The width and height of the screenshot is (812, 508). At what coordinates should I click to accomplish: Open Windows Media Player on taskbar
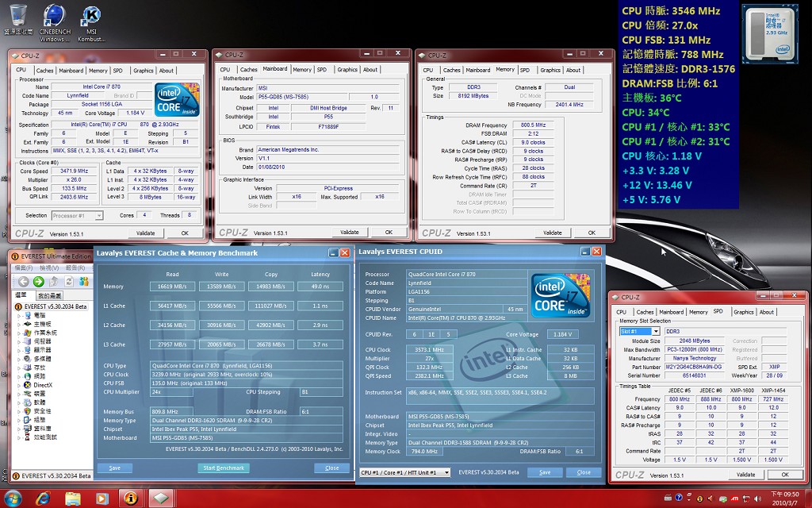(101, 498)
